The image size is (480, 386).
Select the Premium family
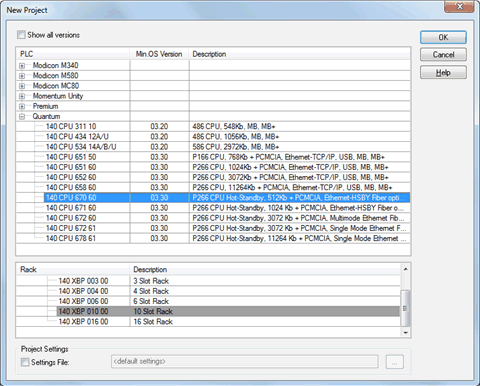point(45,106)
